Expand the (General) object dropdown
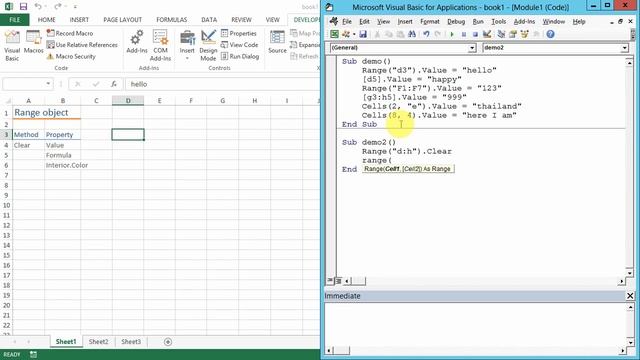The height and width of the screenshot is (360, 640). pos(472,48)
